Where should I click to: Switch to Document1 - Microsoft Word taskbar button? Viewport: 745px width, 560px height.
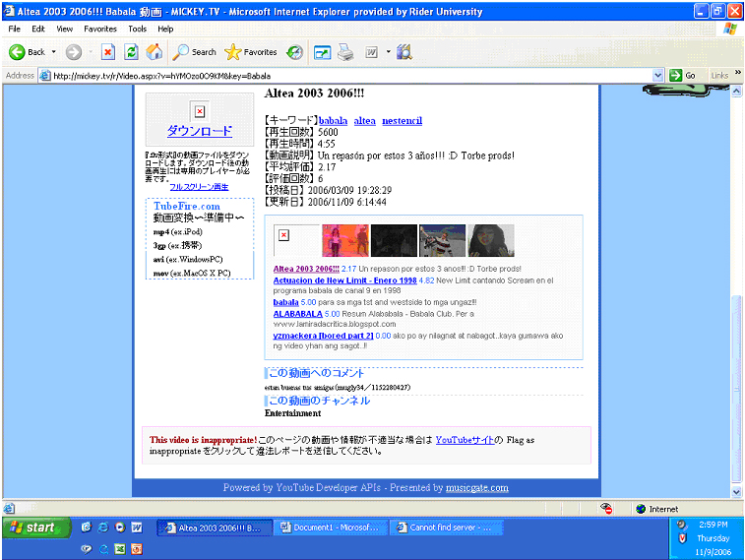(x=330, y=528)
